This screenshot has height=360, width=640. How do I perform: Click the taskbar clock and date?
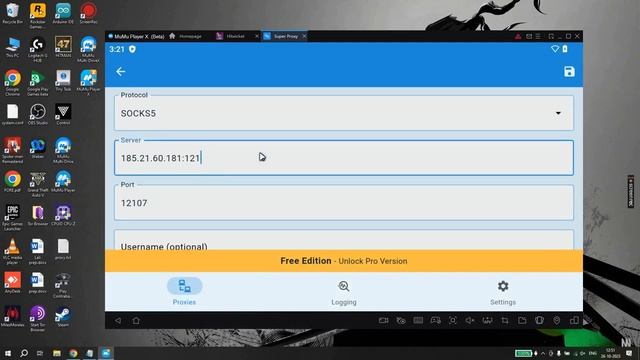610,353
